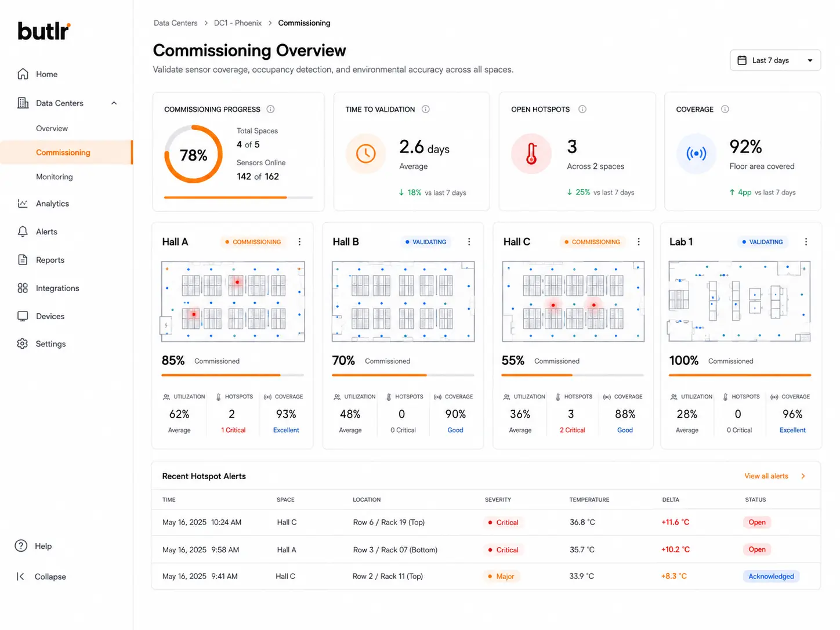Click Hall A Commissioning status badge
The image size is (840, 630).
pos(253,242)
